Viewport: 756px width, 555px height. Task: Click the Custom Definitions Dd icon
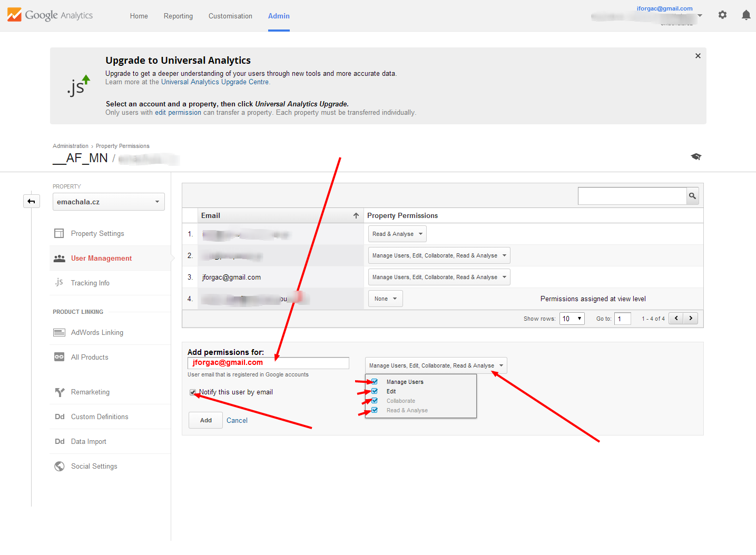pos(60,417)
